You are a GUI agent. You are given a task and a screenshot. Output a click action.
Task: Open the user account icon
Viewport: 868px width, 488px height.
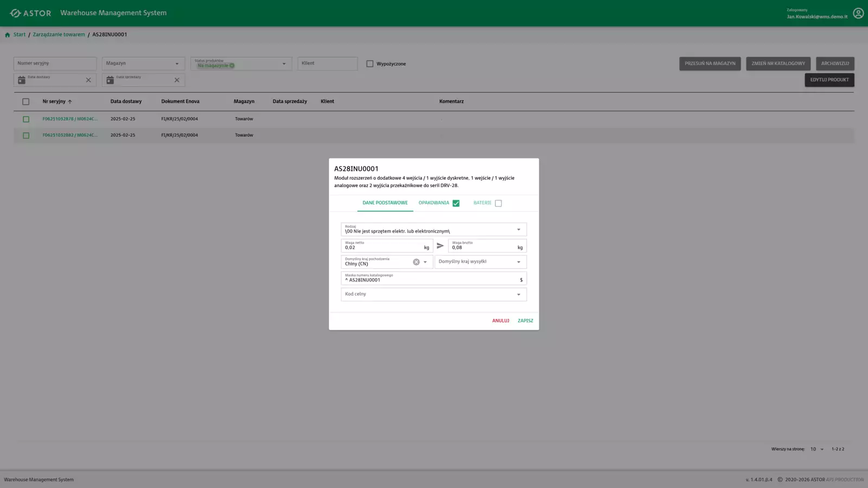858,13
